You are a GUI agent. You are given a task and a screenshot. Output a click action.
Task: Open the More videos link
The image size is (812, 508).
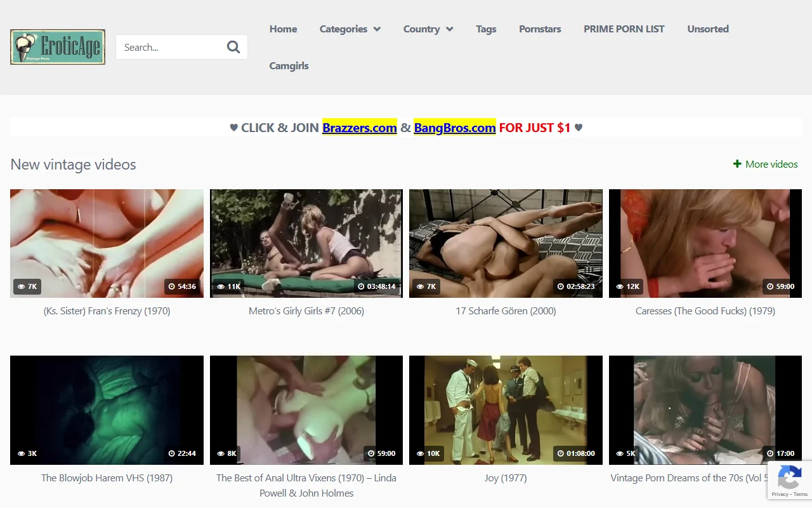click(771, 164)
